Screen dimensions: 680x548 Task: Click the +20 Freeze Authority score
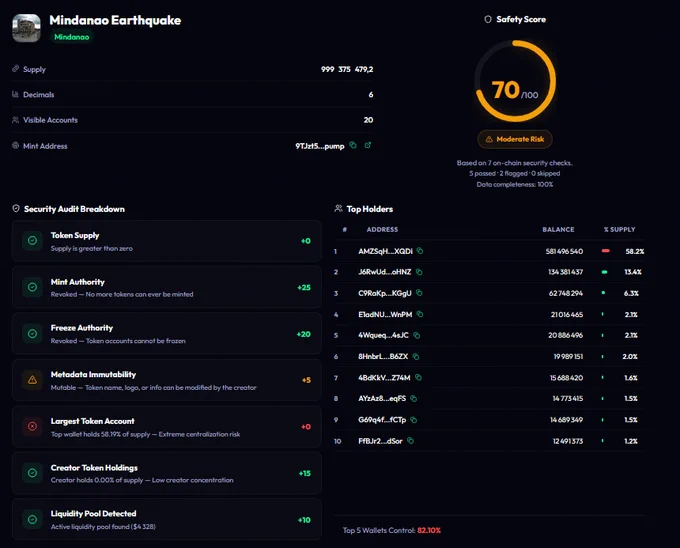[304, 334]
